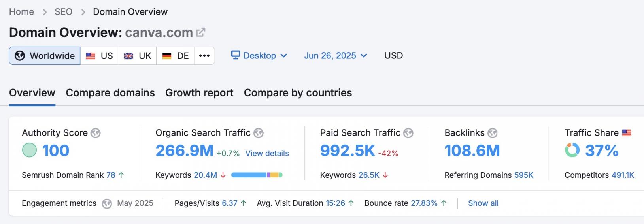
Task: Switch to the Compare domains tab
Action: point(110,93)
